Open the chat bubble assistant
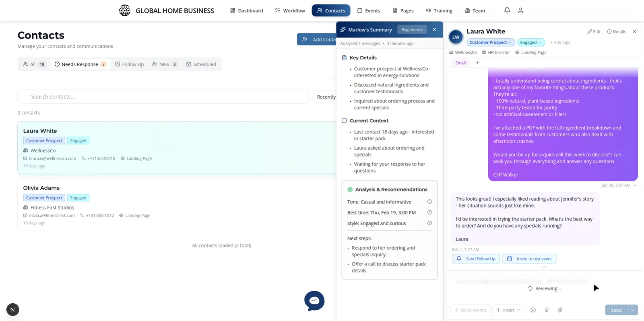This screenshot has height=321, width=644. coord(314,300)
